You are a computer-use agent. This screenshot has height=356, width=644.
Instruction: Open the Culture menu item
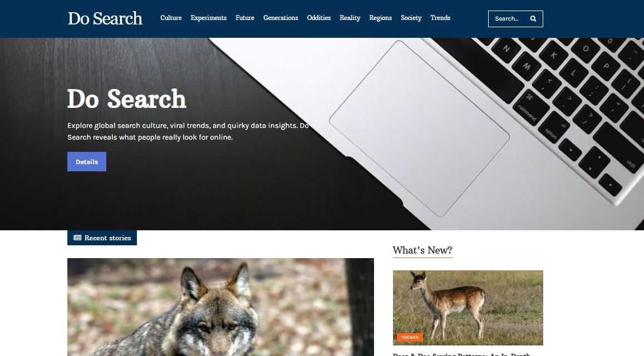point(171,18)
